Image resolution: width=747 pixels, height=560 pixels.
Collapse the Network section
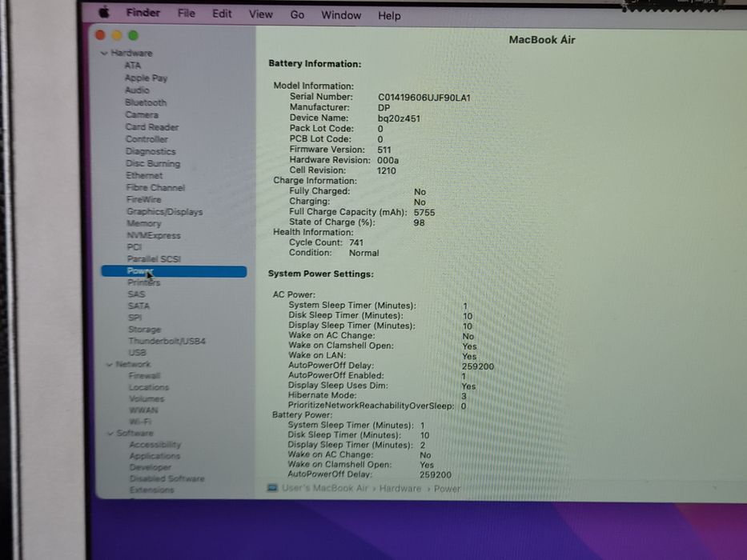point(110,364)
